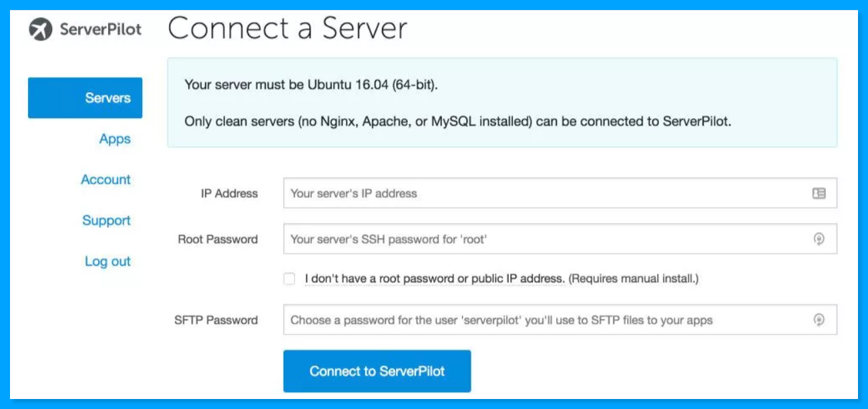Viewport: 868px width, 409px height.
Task: Click the Connect a Server page heading
Action: [287, 29]
